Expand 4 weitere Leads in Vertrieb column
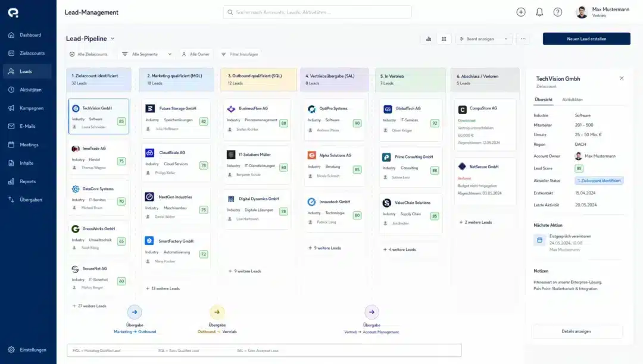This screenshot has height=364, width=643. click(399, 249)
